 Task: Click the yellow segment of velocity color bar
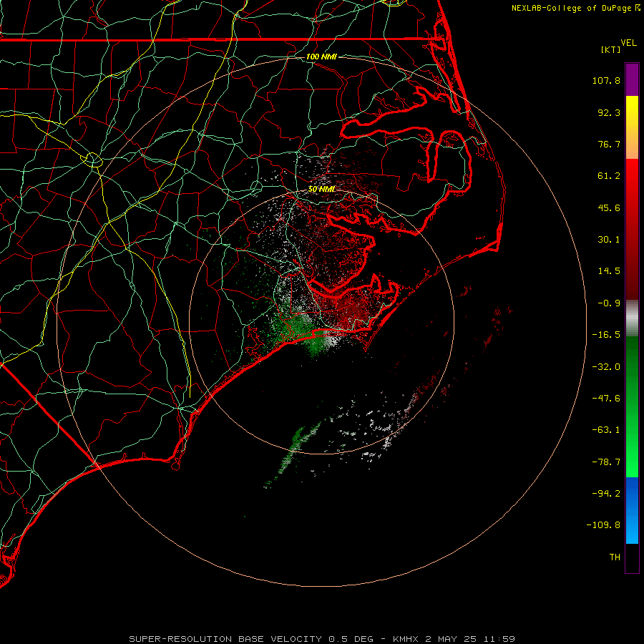pos(632,127)
